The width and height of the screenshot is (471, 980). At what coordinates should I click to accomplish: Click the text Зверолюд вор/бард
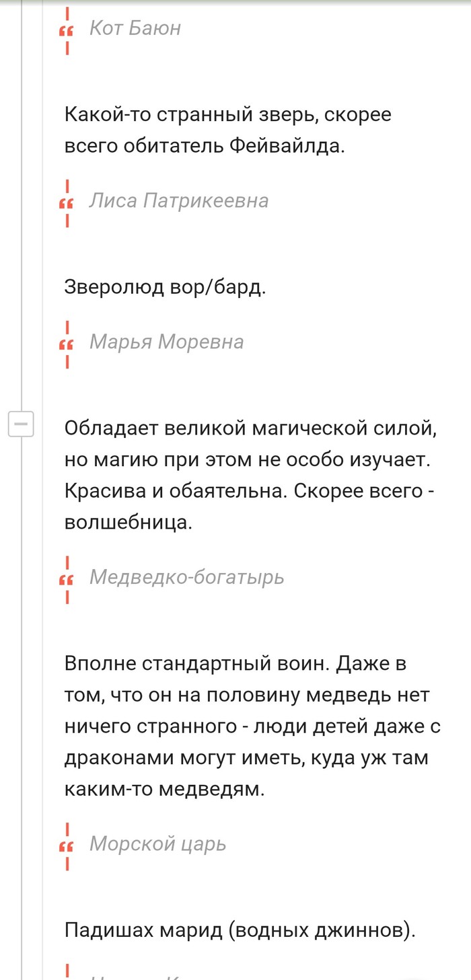pos(165,287)
